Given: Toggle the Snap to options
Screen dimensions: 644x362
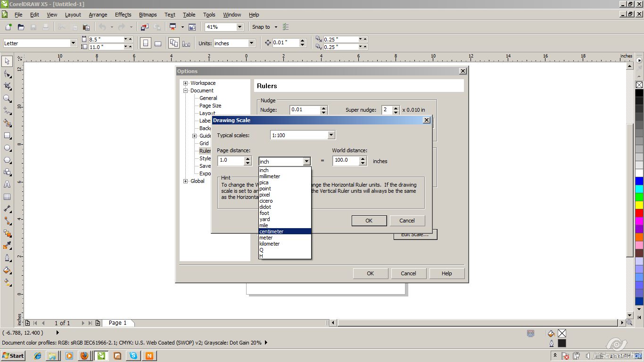Looking at the screenshot, I should tap(264, 27).
